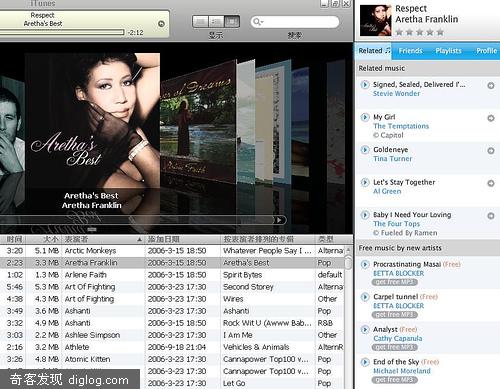Screen dimensions: 500x389
Task: Select Ashlee Simpson row
Action: tap(172, 335)
